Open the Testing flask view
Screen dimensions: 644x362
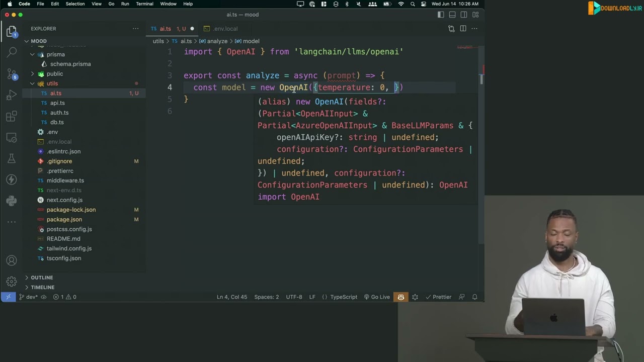[x=12, y=158]
